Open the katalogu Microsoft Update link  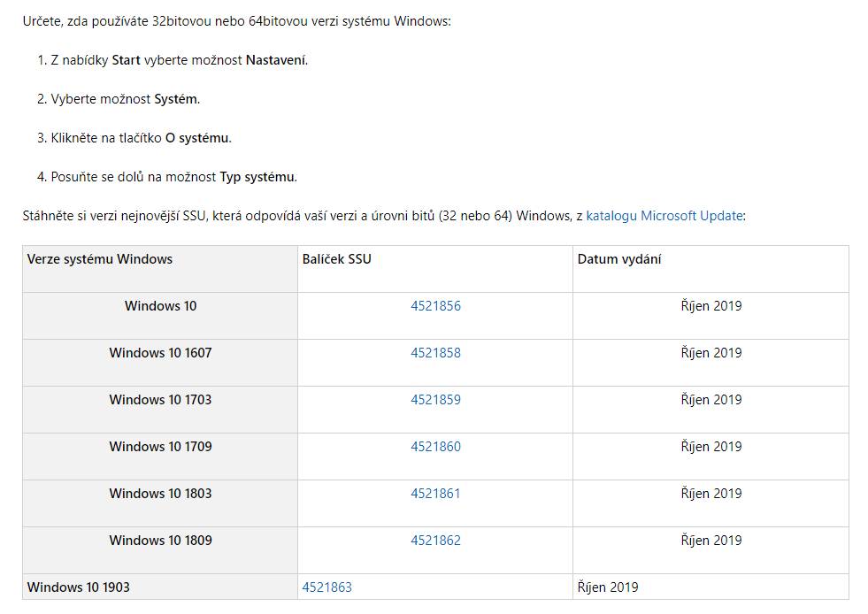click(664, 216)
